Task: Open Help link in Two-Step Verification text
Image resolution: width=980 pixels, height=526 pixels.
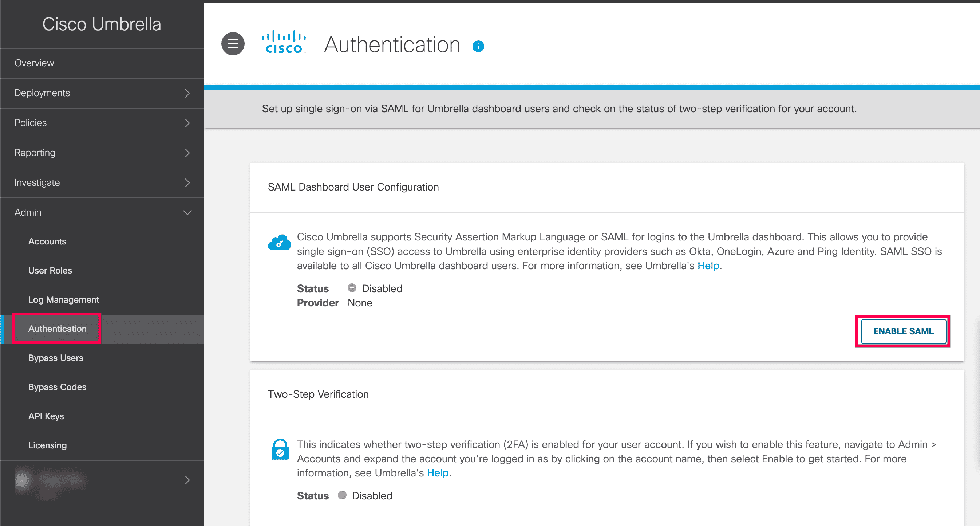Action: 438,473
